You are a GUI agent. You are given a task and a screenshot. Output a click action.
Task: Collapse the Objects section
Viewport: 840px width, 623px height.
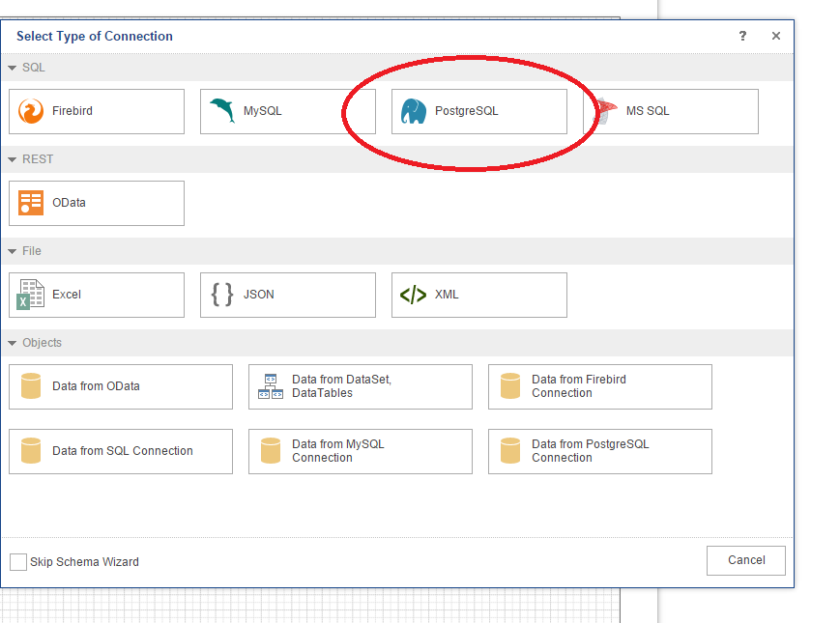tap(13, 343)
